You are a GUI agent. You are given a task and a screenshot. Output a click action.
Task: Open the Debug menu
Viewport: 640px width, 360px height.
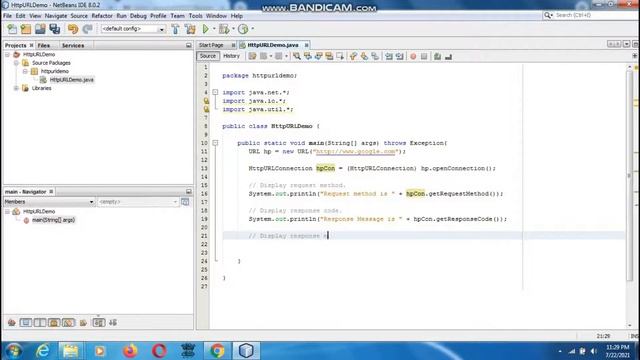click(x=138, y=16)
